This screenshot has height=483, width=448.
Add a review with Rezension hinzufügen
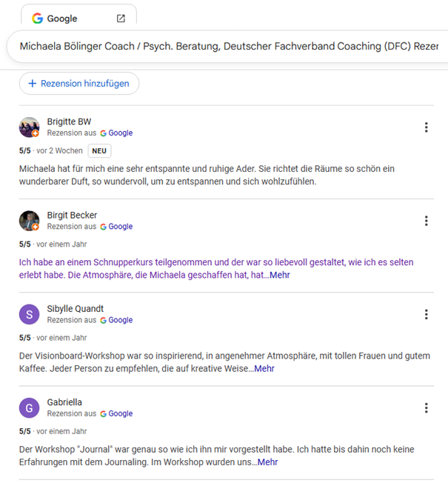[x=78, y=84]
